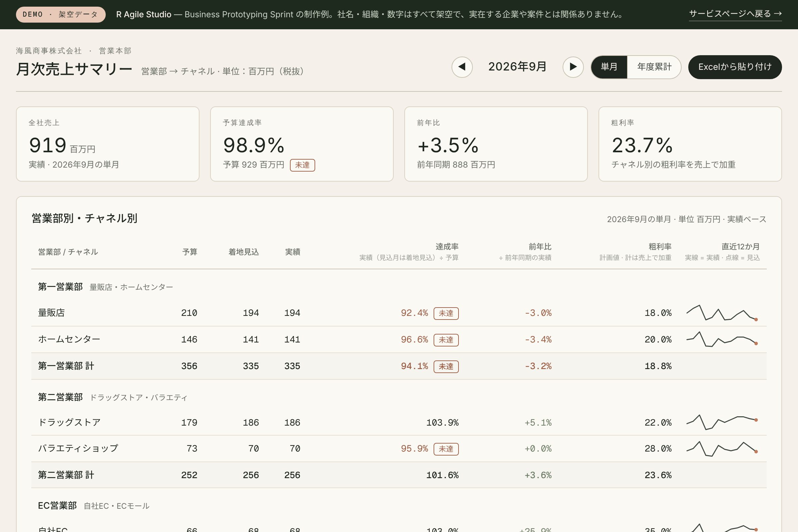Click Excelから貼り付け button
Viewport: 798px width, 532px height.
tap(735, 67)
